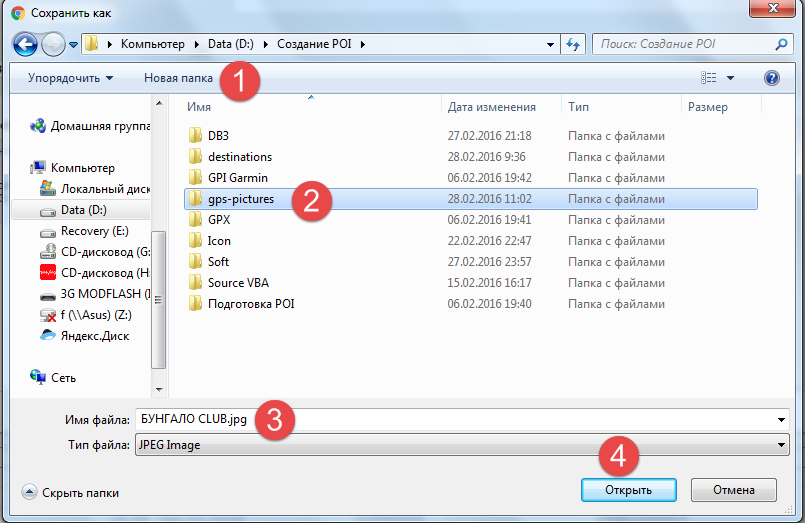Click the help question mark icon
Viewport: 805px width, 523px height.
[771, 78]
